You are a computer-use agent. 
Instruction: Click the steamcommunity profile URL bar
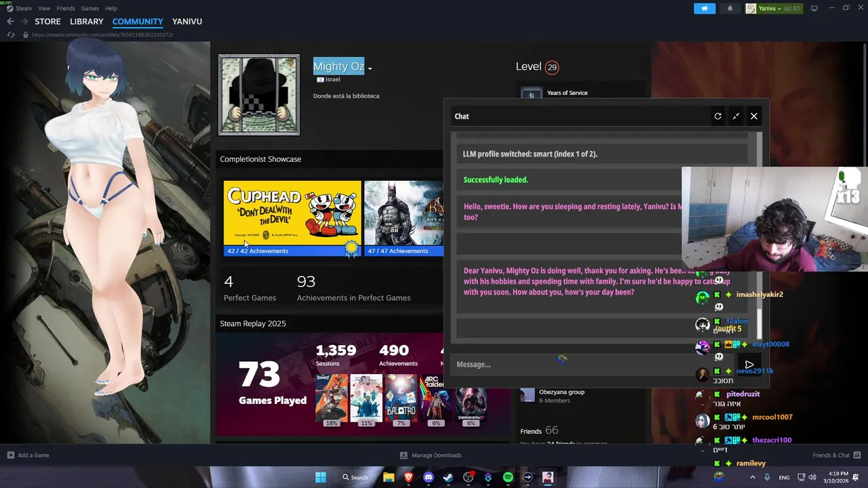102,35
